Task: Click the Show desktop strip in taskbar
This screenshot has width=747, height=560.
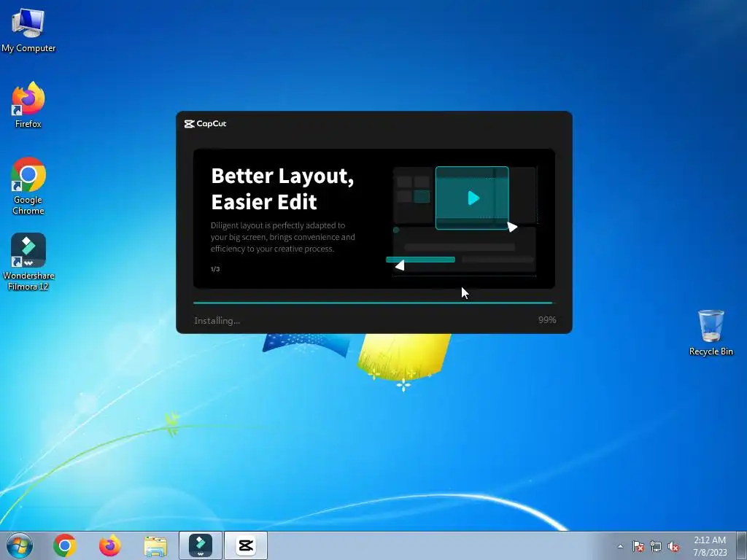Action: click(742, 545)
